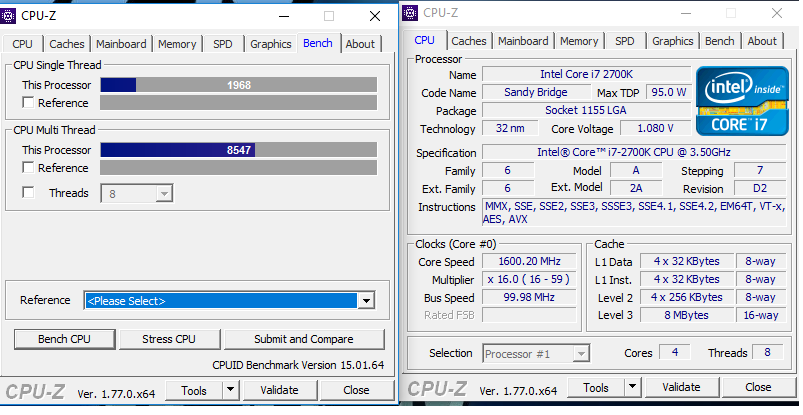Viewport: 803px width, 415px height.
Task: Select CPU tab in right window
Action: point(425,40)
